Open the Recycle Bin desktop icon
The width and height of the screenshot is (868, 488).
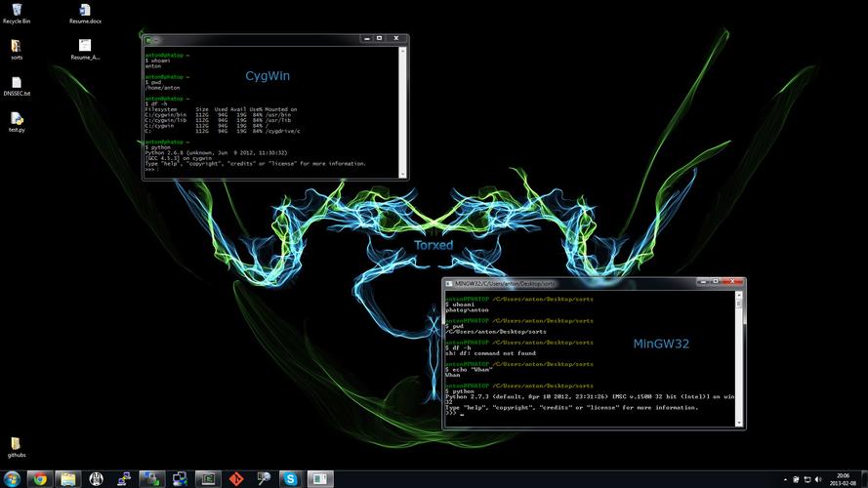pos(17,14)
